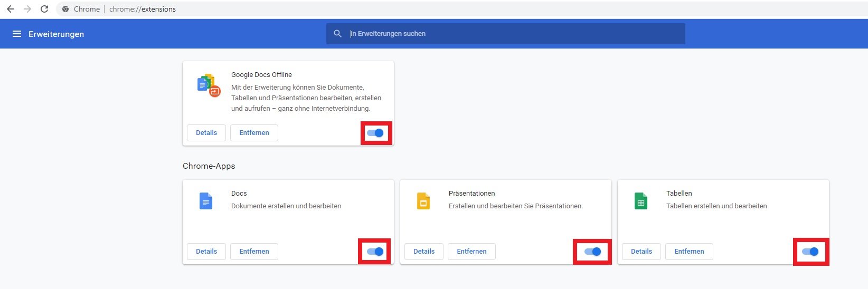Click 'Tabellen erstellen und bearbeiten' description
The image size is (868, 289).
pyautogui.click(x=716, y=206)
